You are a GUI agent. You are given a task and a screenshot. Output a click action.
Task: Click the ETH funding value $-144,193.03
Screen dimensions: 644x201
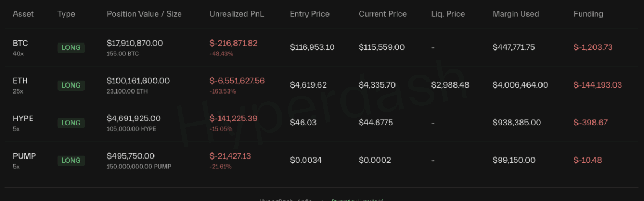(x=598, y=85)
